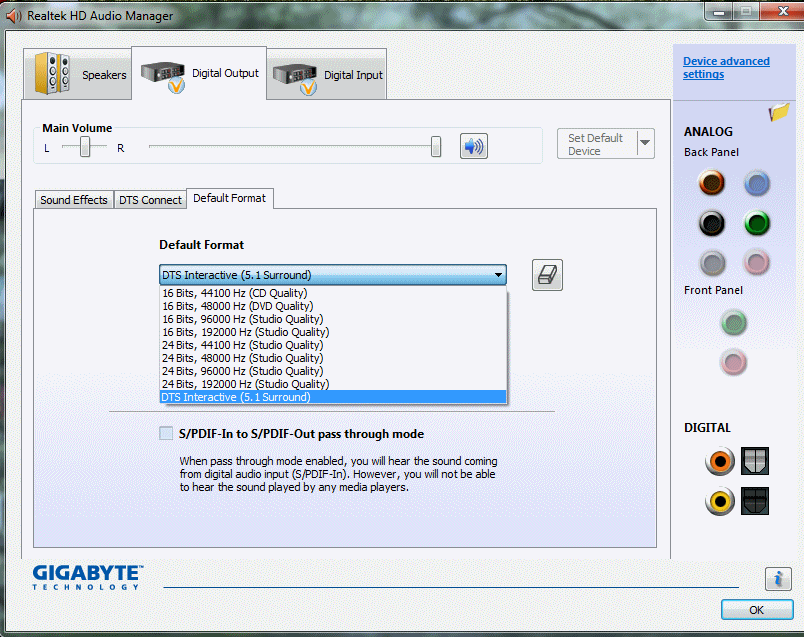804x637 pixels.
Task: Select the pink back panel jack
Action: (757, 263)
